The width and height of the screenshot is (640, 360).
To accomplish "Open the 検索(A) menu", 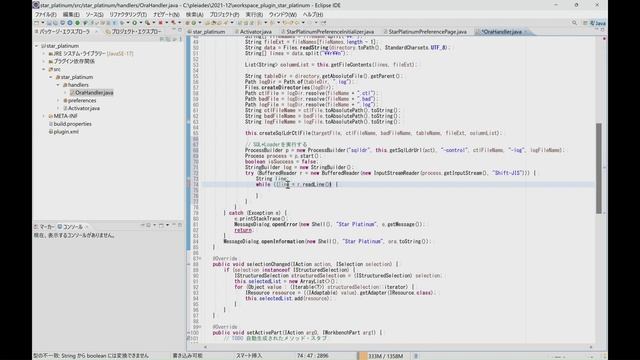I will click(195, 14).
